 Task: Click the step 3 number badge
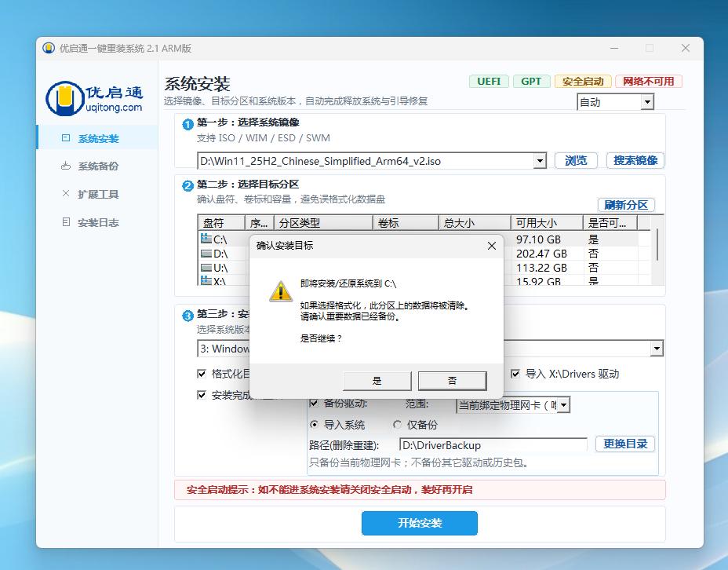pyautogui.click(x=187, y=316)
